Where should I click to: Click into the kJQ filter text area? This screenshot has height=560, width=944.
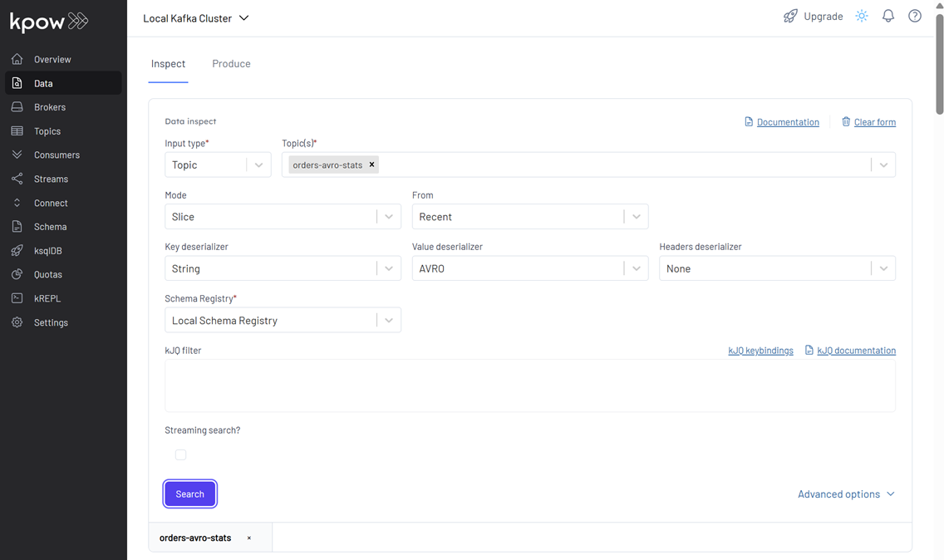[530, 386]
